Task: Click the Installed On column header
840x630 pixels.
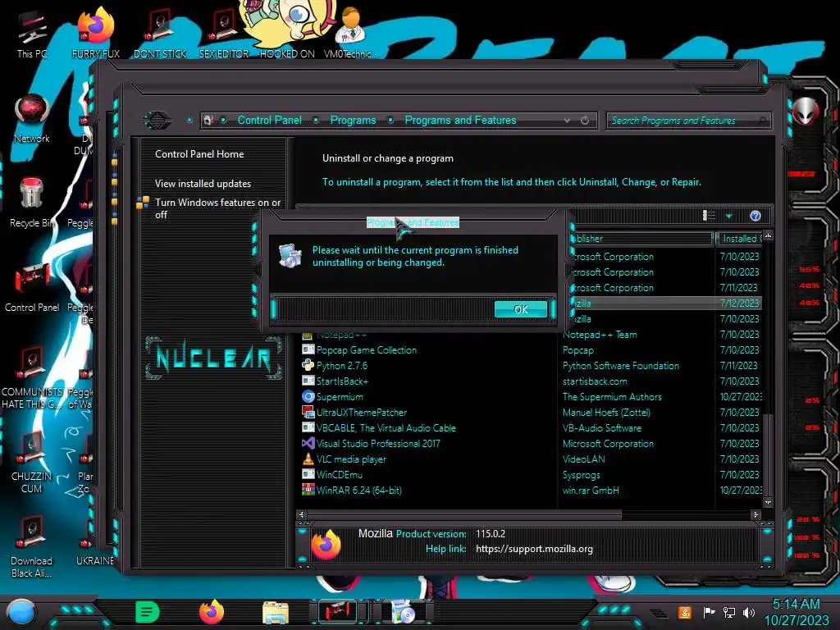Action: click(740, 239)
